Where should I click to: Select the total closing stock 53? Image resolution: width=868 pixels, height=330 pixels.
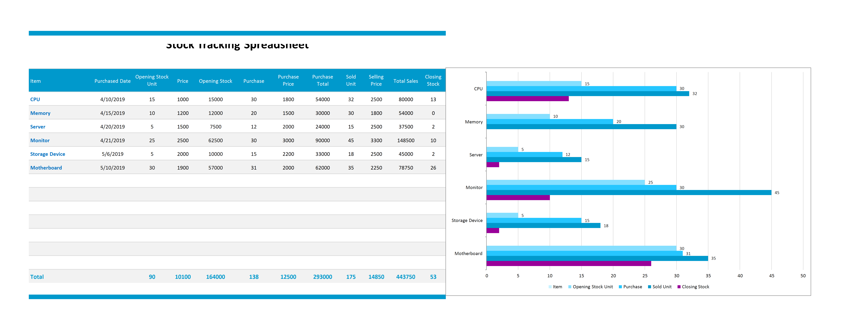click(x=433, y=277)
